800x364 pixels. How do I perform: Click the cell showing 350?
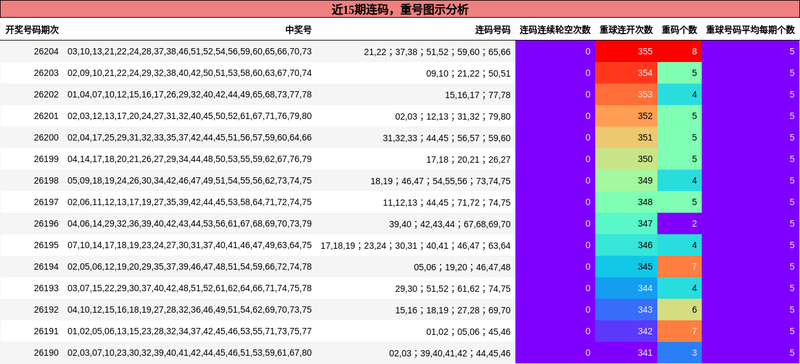(627, 159)
